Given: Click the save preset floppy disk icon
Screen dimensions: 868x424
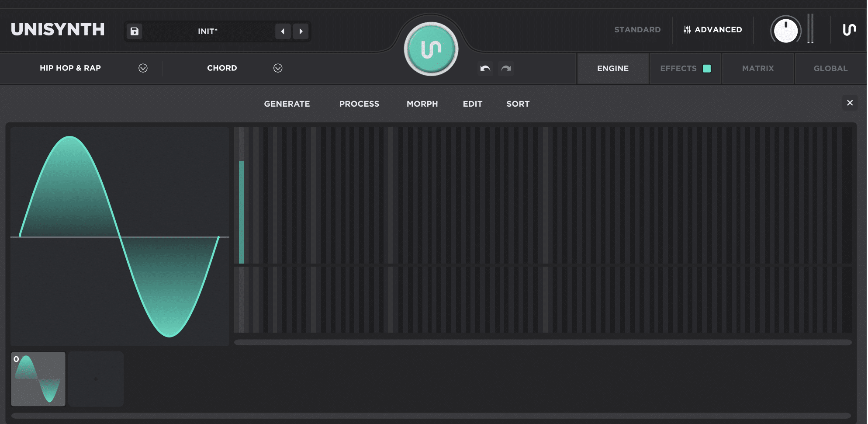Looking at the screenshot, I should [135, 31].
